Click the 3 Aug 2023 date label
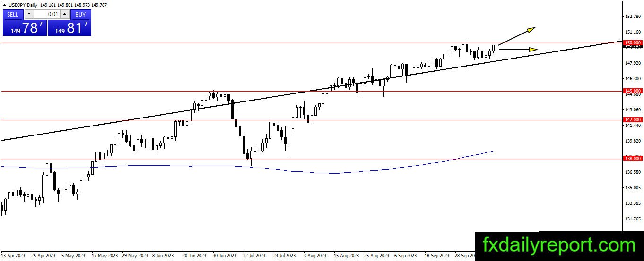The height and width of the screenshot is (261, 644). click(315, 256)
